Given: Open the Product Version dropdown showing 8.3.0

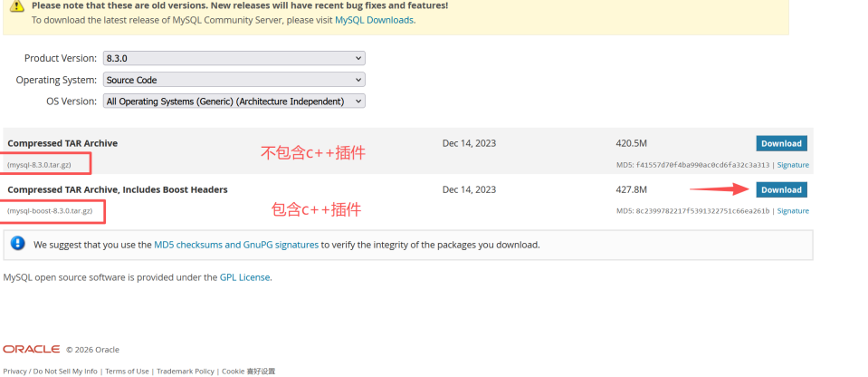Looking at the screenshot, I should [234, 58].
